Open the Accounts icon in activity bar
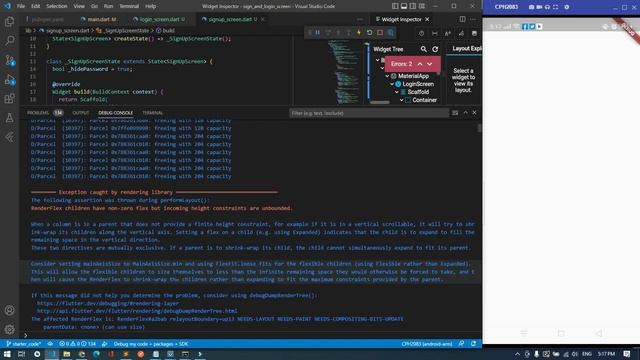This screenshot has width=640, height=360. pos(9,310)
